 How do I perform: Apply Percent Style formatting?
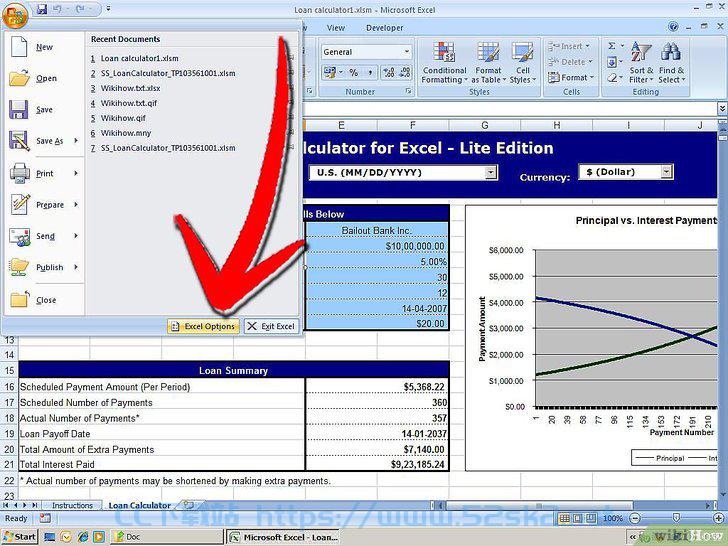point(354,72)
